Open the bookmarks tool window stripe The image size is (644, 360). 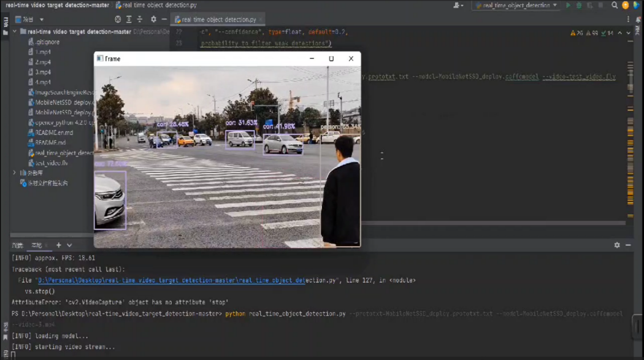pyautogui.click(x=6, y=331)
